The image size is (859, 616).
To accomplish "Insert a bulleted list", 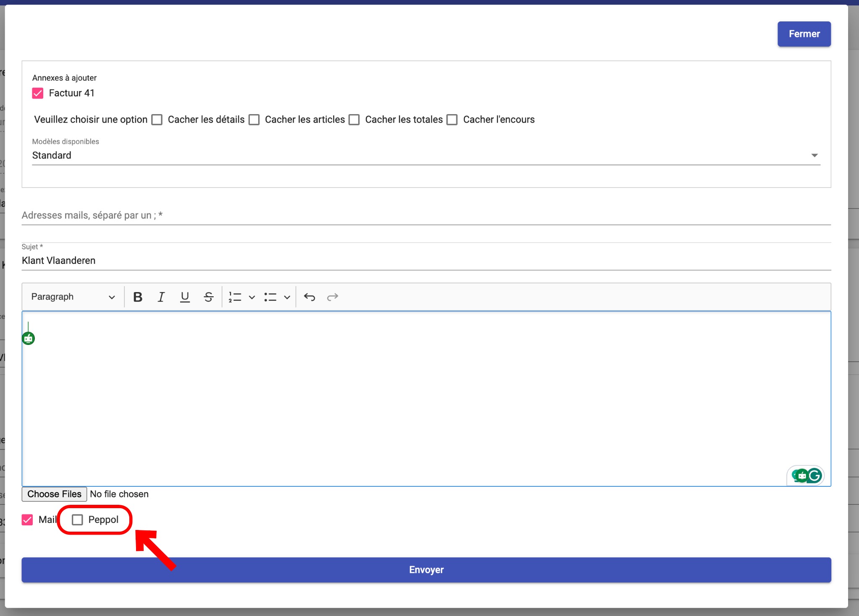I will point(270,297).
